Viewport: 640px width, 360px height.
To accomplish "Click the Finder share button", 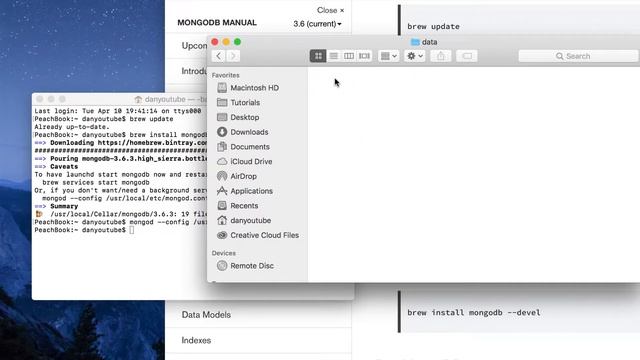I will [x=441, y=56].
